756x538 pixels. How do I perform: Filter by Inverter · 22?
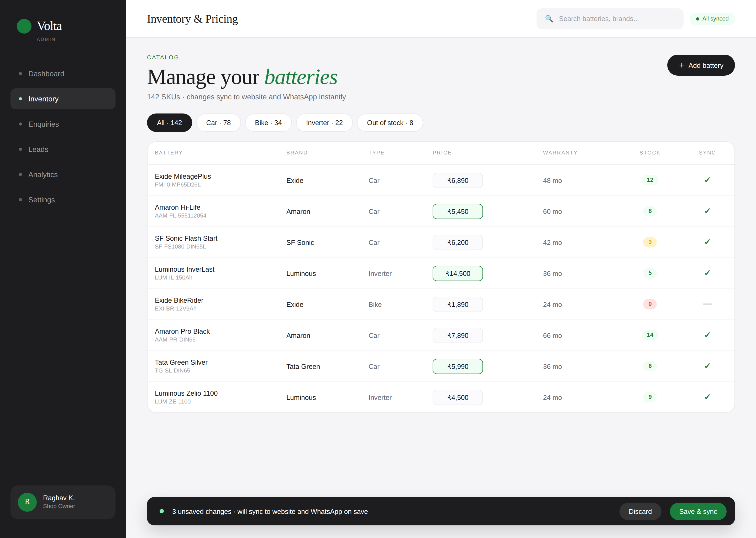pos(324,123)
